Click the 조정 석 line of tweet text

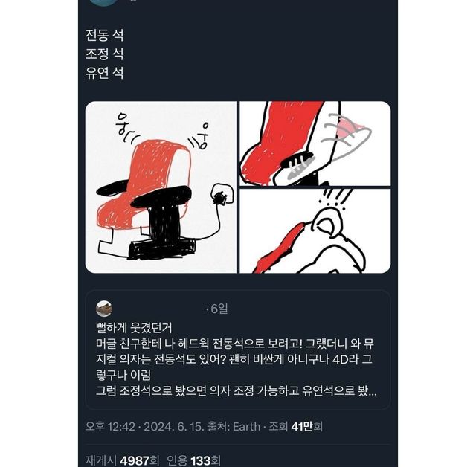click(104, 54)
